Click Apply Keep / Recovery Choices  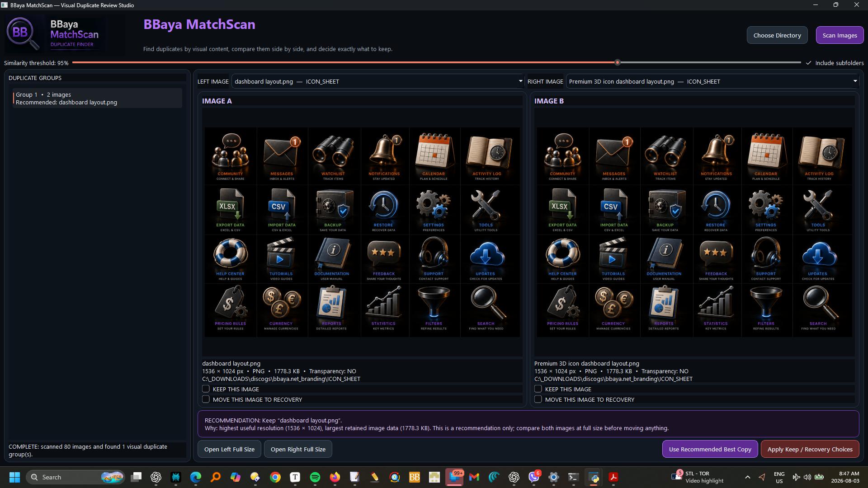click(810, 449)
